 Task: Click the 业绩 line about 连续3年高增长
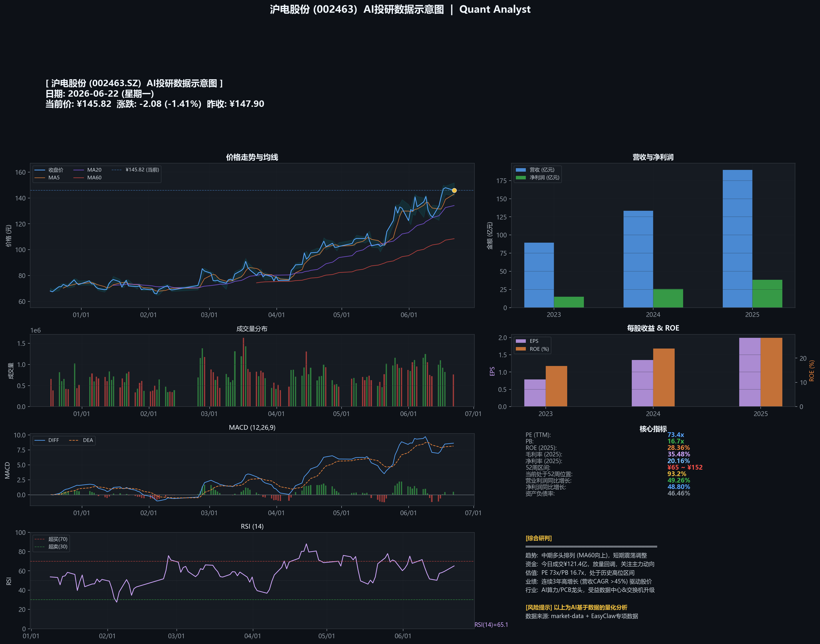pos(589,581)
